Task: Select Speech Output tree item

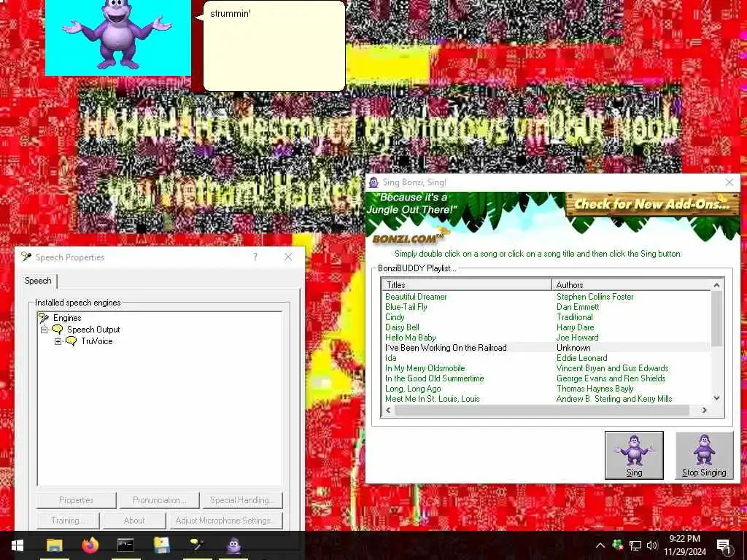Action: pos(93,330)
